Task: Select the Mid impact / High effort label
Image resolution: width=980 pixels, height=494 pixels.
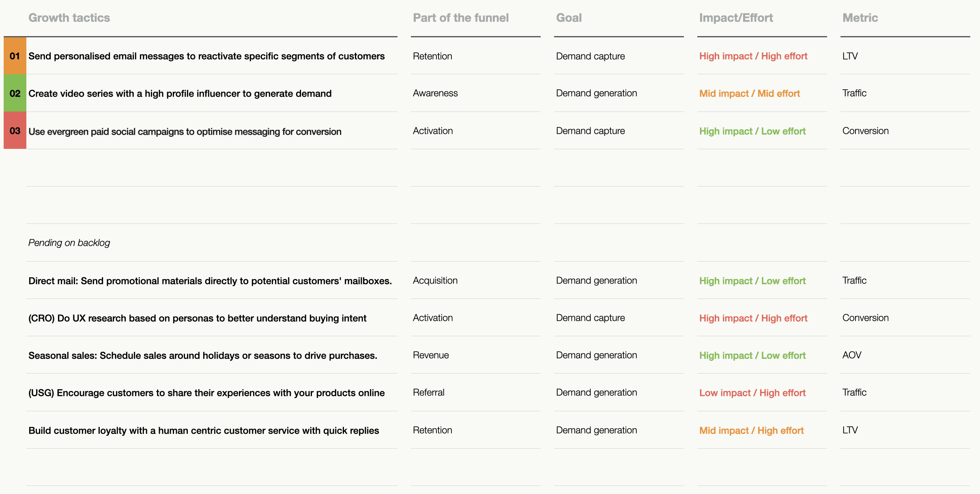Action: tap(751, 430)
